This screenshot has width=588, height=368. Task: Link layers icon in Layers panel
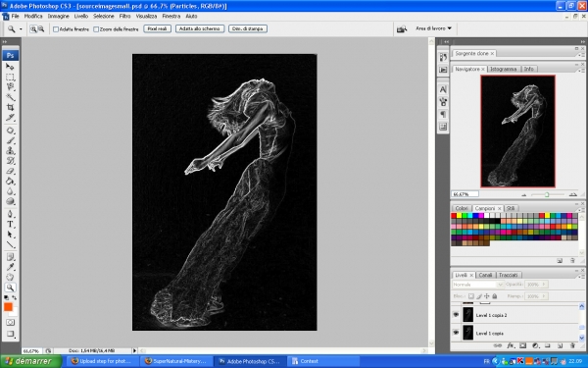pos(497,345)
